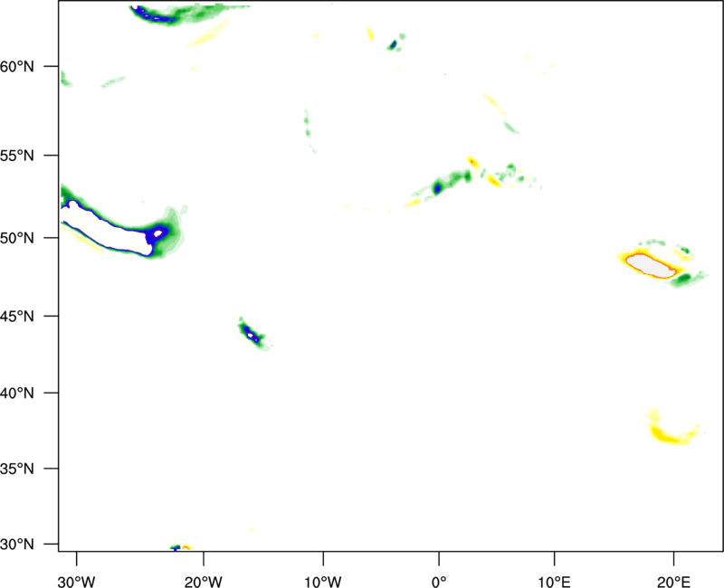Click the 35°N latitude label
The height and width of the screenshot is (588, 724).
pyautogui.click(x=17, y=469)
